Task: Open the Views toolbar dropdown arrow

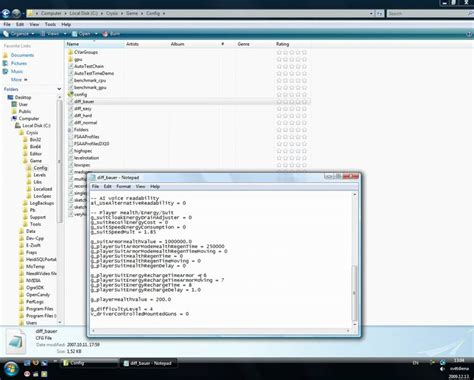Action: (65, 34)
